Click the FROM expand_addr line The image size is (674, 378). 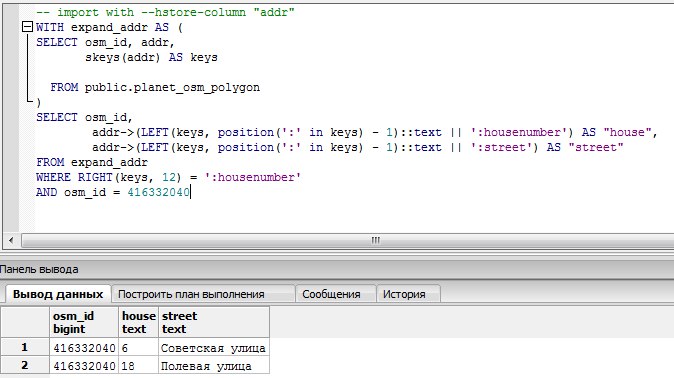pos(92,163)
